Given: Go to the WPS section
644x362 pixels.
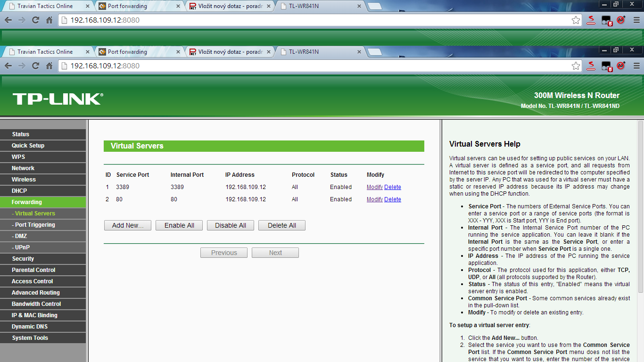Looking at the screenshot, I should (x=43, y=157).
